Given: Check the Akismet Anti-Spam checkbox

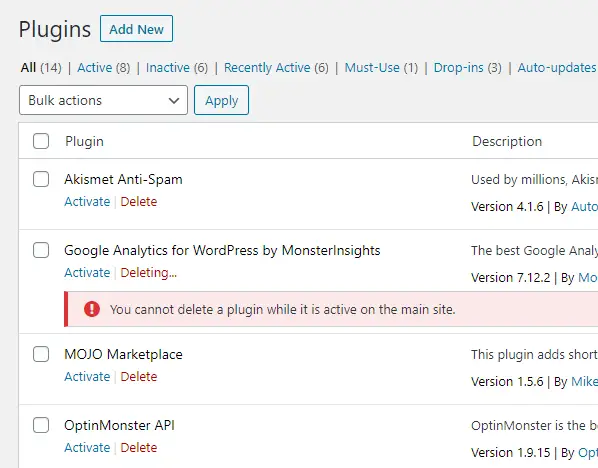Looking at the screenshot, I should pos(41,179).
